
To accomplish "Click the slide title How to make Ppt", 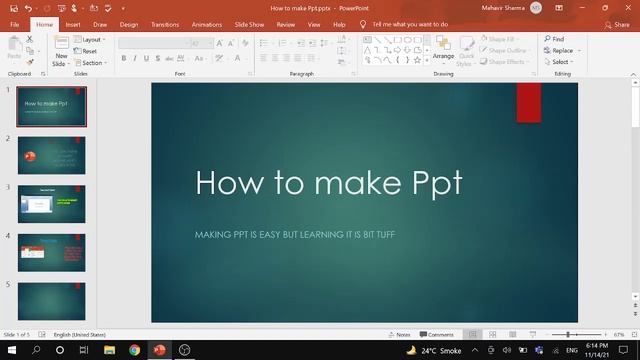I will click(x=329, y=183).
